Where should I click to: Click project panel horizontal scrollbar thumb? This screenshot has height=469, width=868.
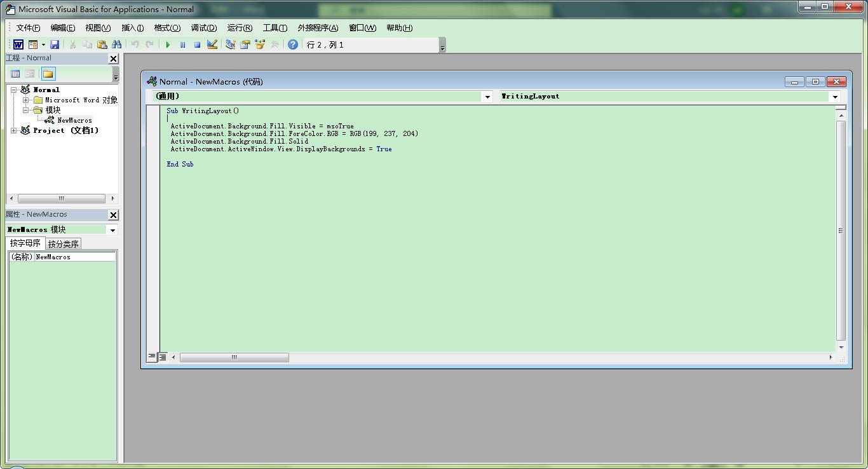point(62,198)
